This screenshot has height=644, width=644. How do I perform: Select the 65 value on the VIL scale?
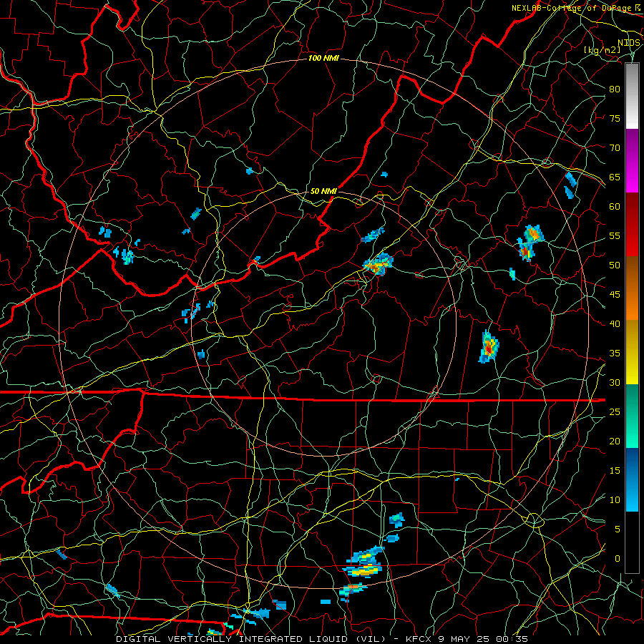click(615, 177)
